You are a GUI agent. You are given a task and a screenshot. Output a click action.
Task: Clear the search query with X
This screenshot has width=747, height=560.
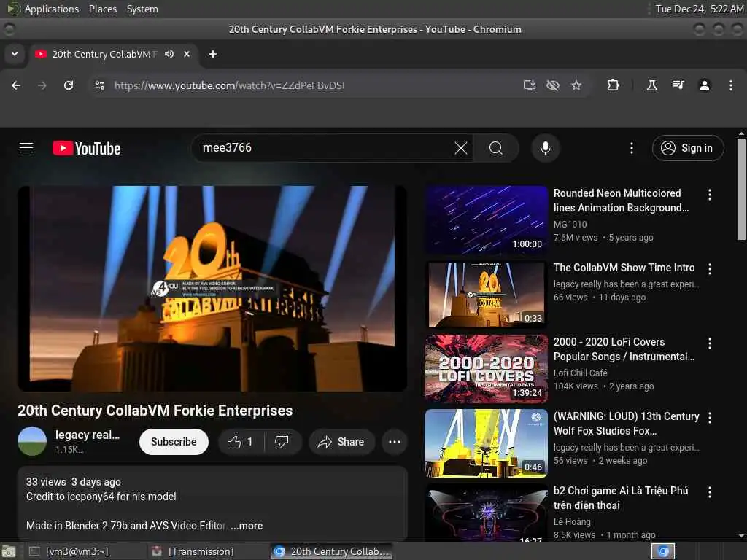point(461,148)
